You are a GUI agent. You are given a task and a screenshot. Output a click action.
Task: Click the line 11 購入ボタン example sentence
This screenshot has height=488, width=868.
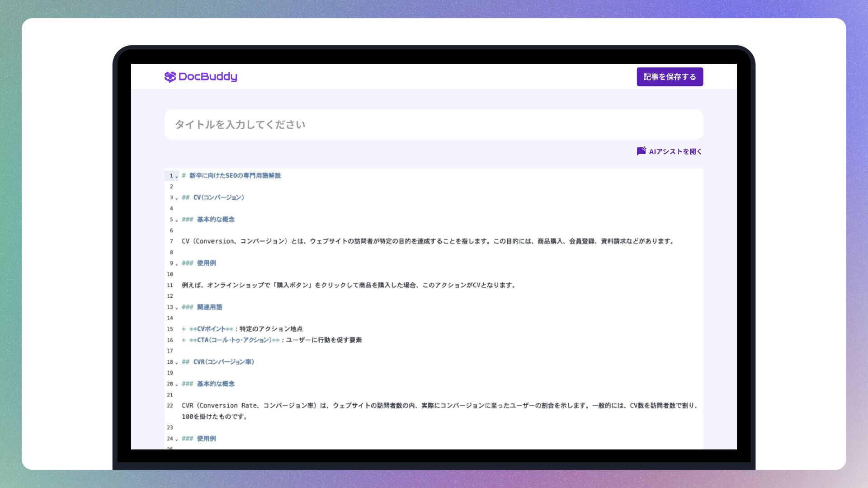coord(348,285)
